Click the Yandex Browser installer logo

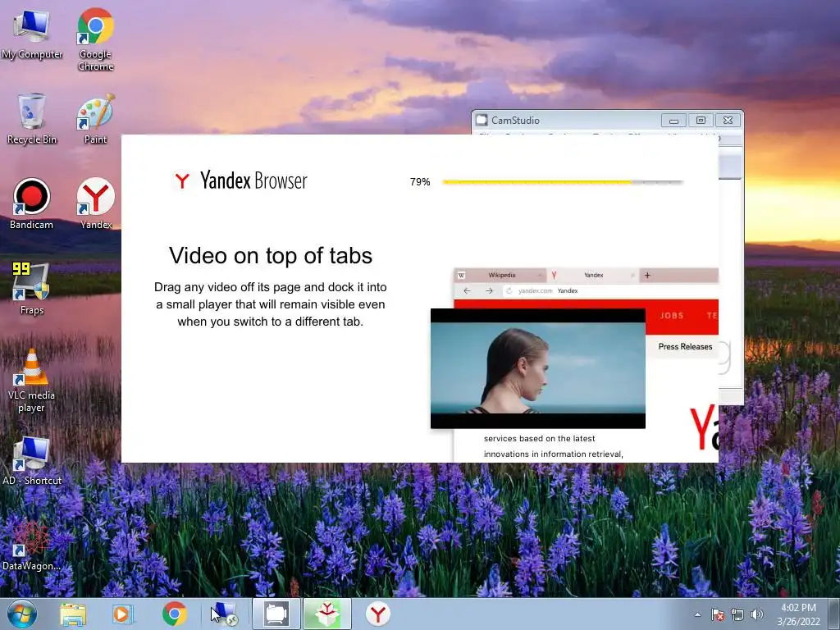click(240, 180)
